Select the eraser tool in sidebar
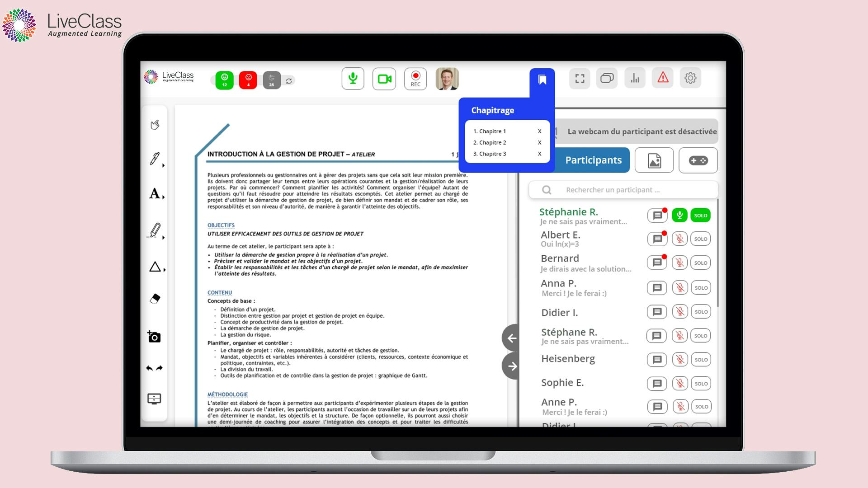 [x=154, y=298]
